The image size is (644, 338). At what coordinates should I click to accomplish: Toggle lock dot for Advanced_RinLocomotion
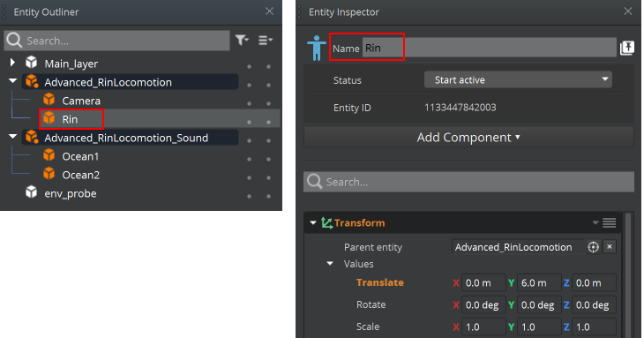pyautogui.click(x=268, y=85)
